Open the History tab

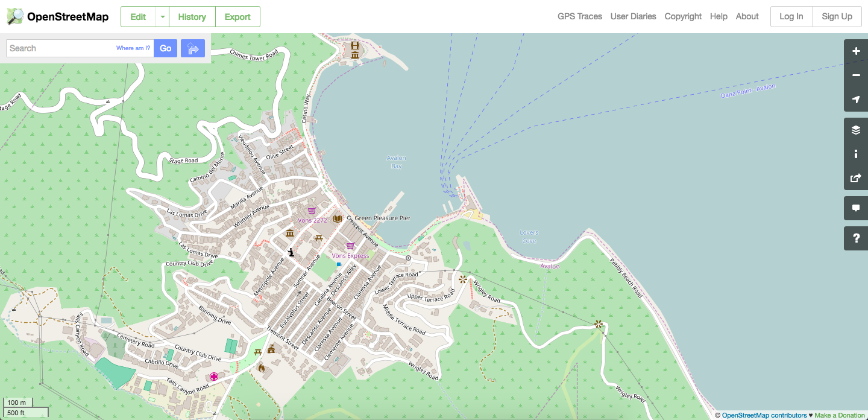tap(192, 17)
